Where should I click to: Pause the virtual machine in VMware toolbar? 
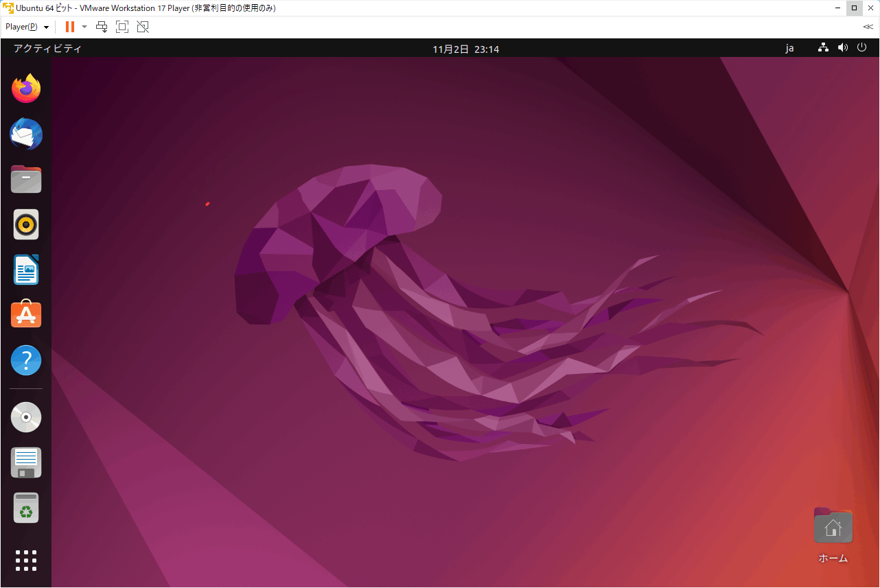pyautogui.click(x=69, y=27)
